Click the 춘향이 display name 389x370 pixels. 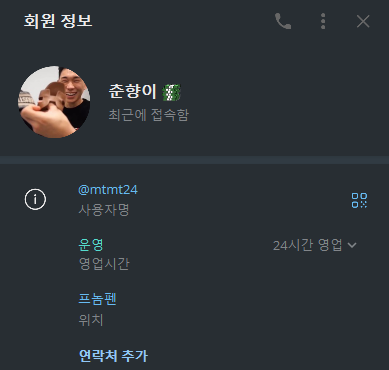click(x=132, y=91)
